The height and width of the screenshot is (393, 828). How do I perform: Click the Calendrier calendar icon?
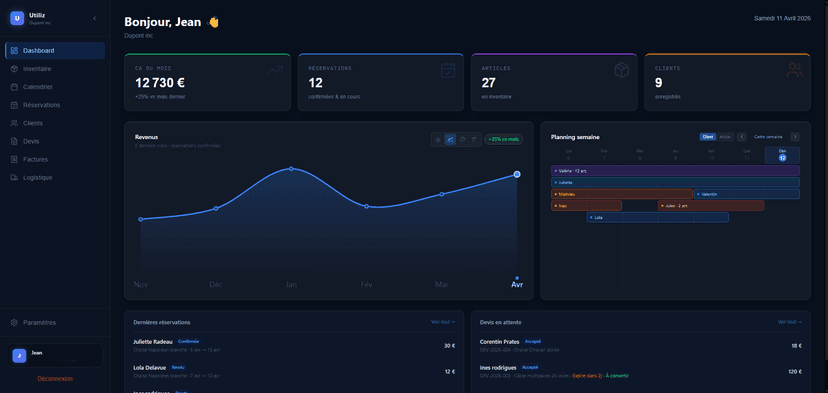(x=14, y=87)
